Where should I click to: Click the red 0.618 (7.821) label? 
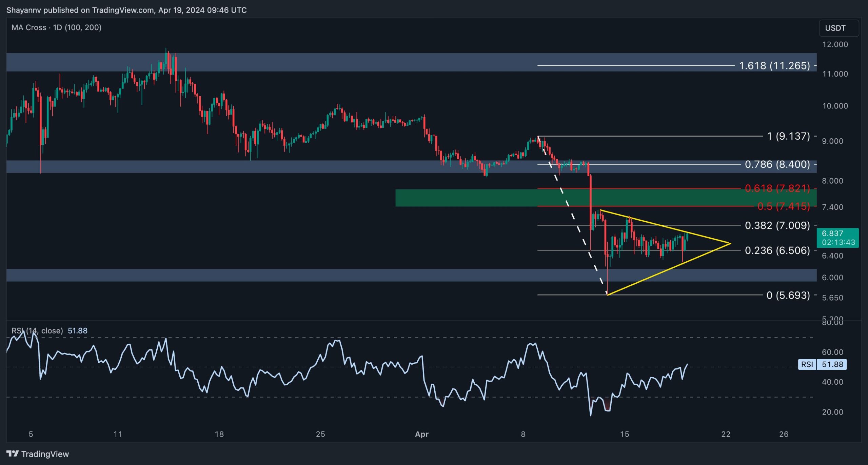coord(777,188)
